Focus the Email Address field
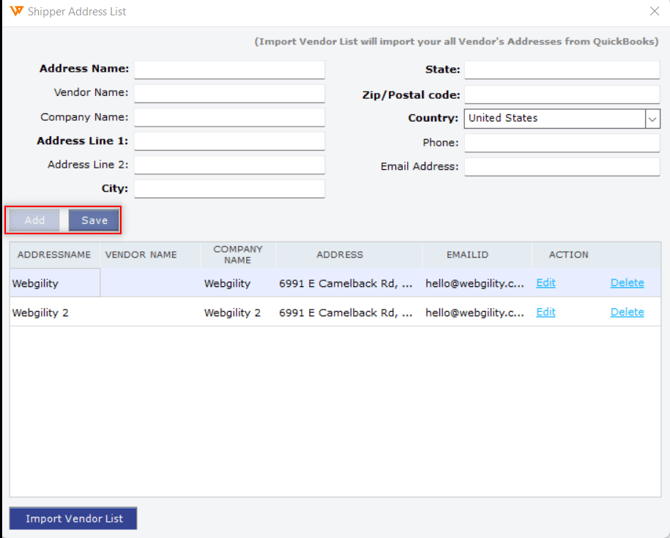 click(561, 167)
